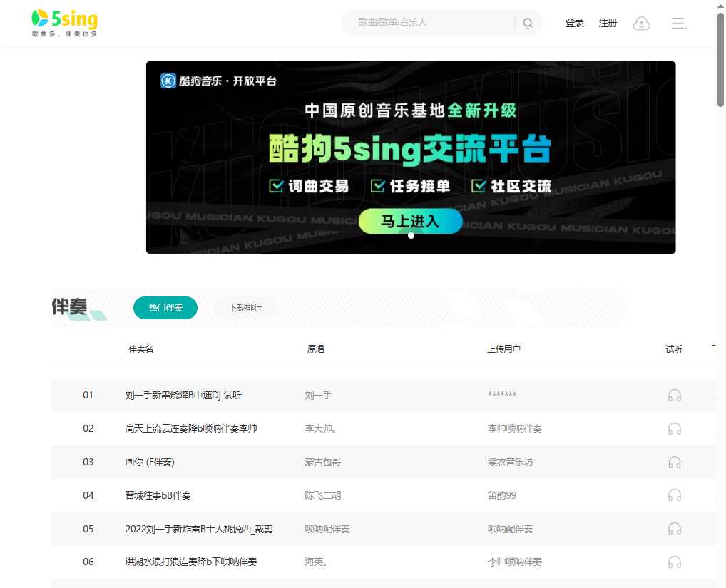Preview 晋城往事bB伴奏 via its headphone icon
Image resolution: width=726 pixels, height=588 pixels.
click(674, 495)
